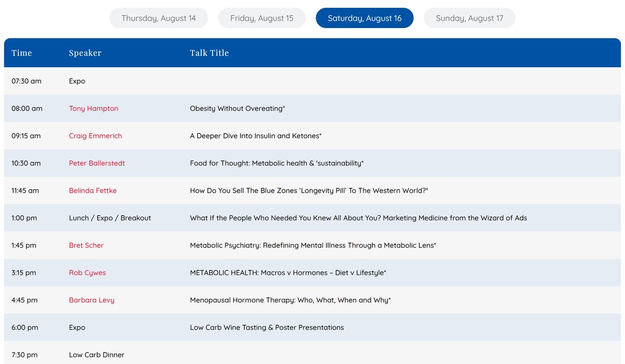The height and width of the screenshot is (364, 625).
Task: Click 'Obesity Without Overeating' talk title
Action: click(x=238, y=108)
